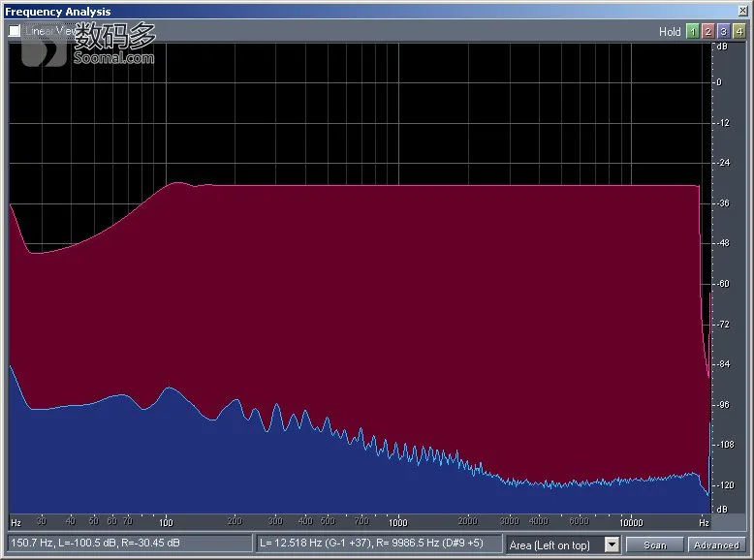
Task: Click the 10000 Hz axis label
Action: (x=631, y=522)
